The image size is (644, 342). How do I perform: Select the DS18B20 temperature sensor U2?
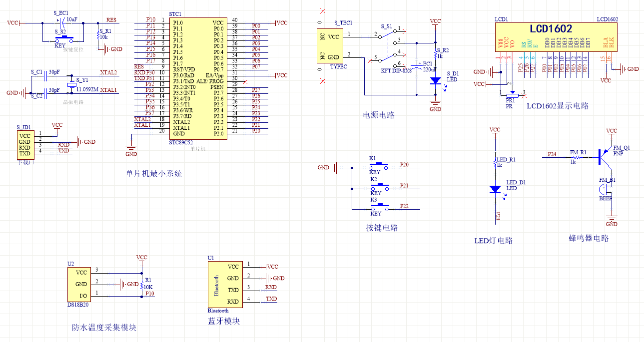point(79,284)
